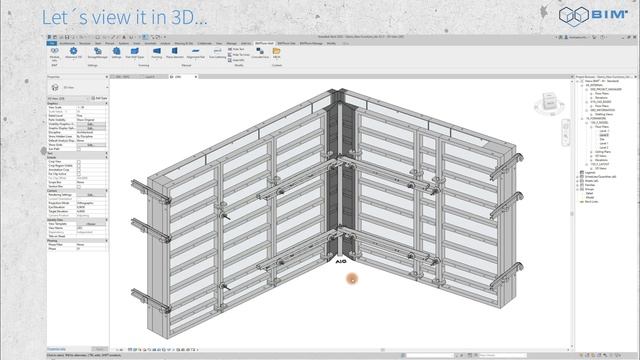Click the View Template <None> button
Screen dimensions: 640x360
(x=91, y=224)
